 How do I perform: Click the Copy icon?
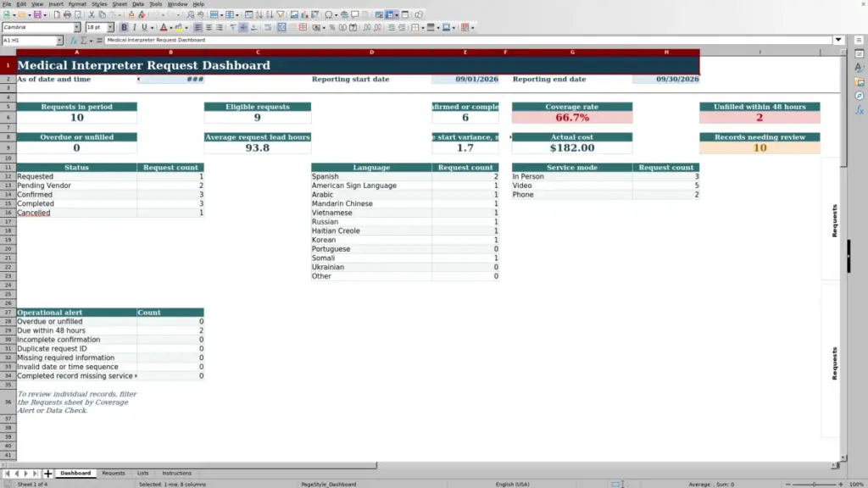click(x=102, y=14)
